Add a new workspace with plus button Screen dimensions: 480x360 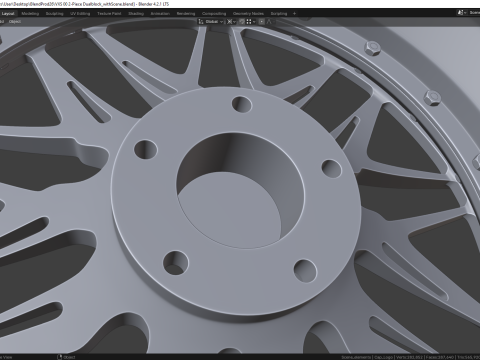294,14
